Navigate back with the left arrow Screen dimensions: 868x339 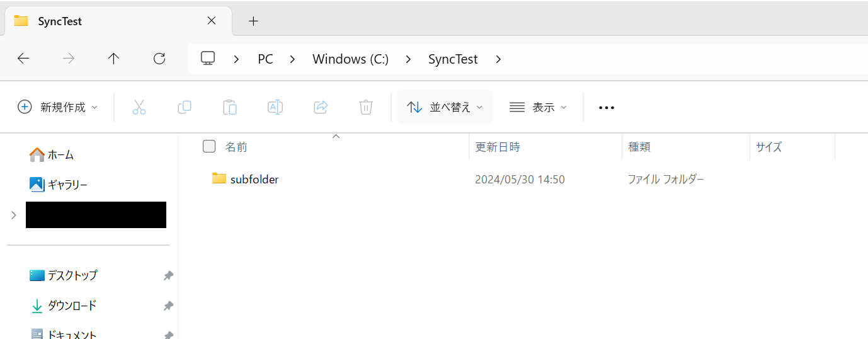tap(23, 59)
